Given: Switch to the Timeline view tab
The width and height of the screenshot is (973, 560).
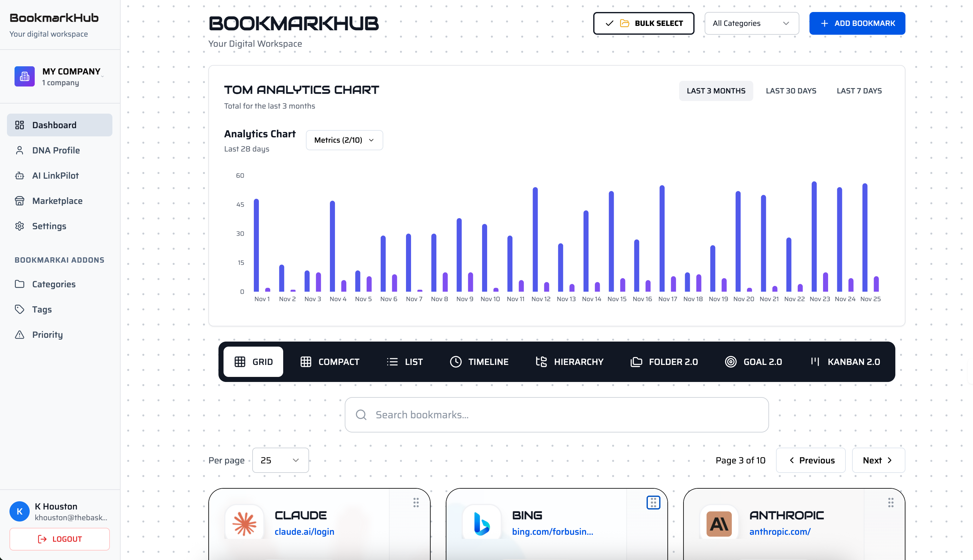Looking at the screenshot, I should click(x=479, y=361).
